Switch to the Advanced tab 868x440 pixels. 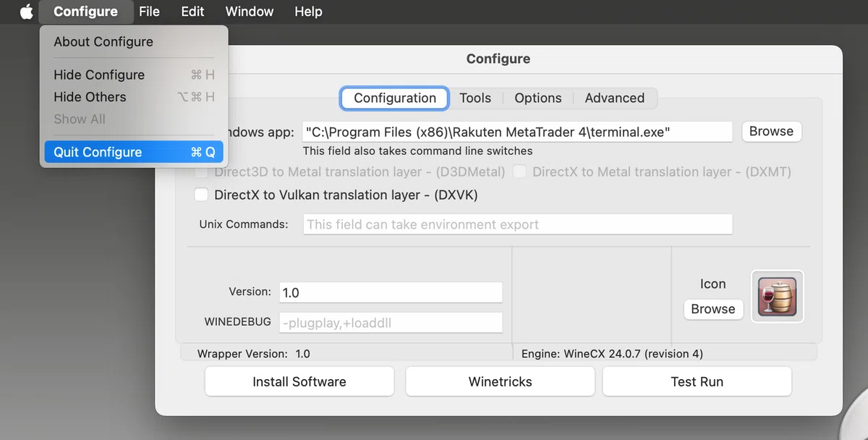pos(615,98)
